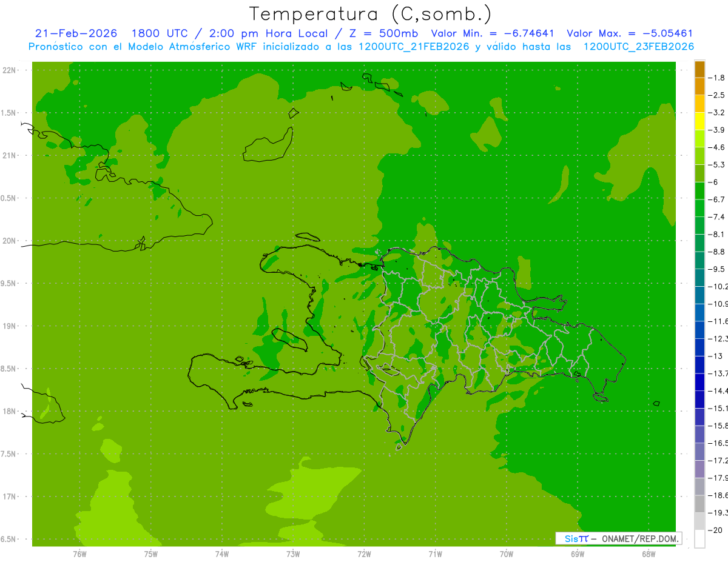Select the brown-orange swatch above -1.8
The width and height of the screenshot is (728, 562).
coord(699,69)
